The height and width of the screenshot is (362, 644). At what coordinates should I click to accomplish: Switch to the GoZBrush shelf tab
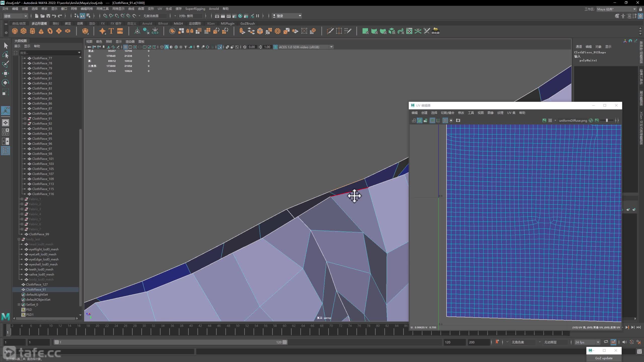[248, 23]
